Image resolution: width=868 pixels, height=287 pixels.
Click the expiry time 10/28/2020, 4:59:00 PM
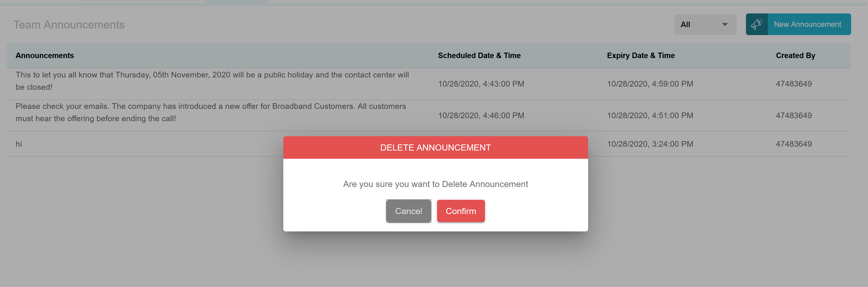650,84
